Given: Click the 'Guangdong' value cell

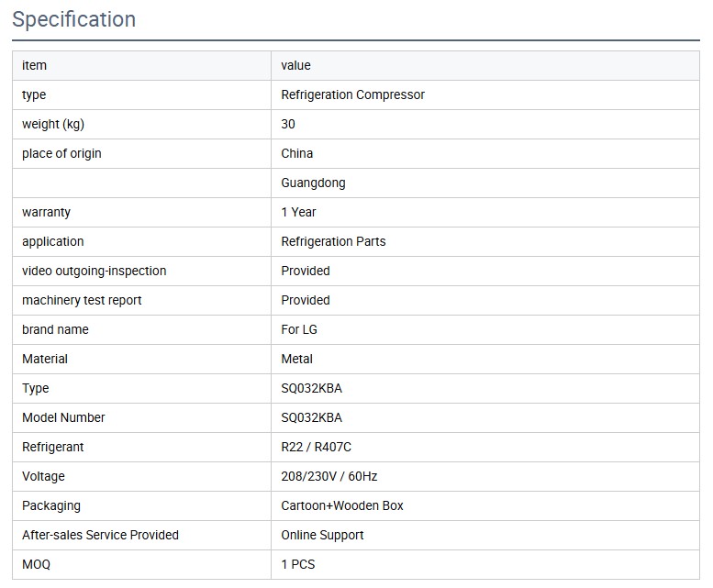Looking at the screenshot, I should tap(313, 183).
